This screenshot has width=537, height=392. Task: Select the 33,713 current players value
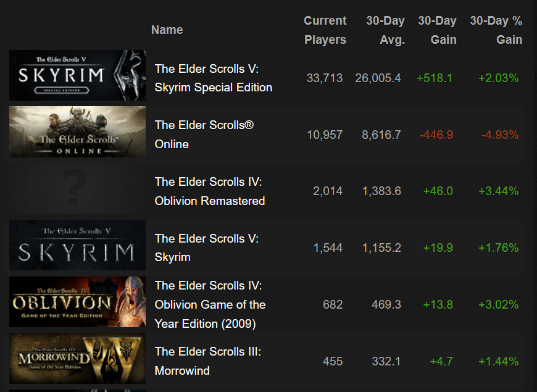[x=325, y=78]
